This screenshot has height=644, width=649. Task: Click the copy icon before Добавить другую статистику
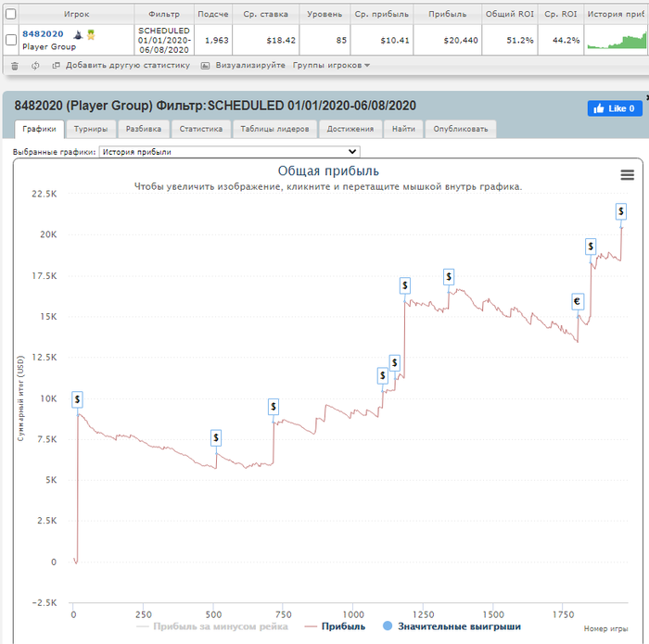pyautogui.click(x=57, y=66)
